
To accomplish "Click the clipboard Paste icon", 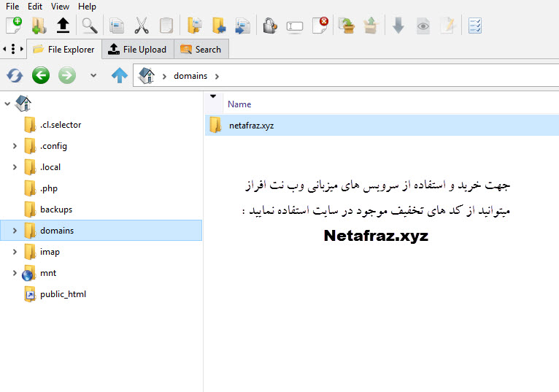I will (x=166, y=26).
